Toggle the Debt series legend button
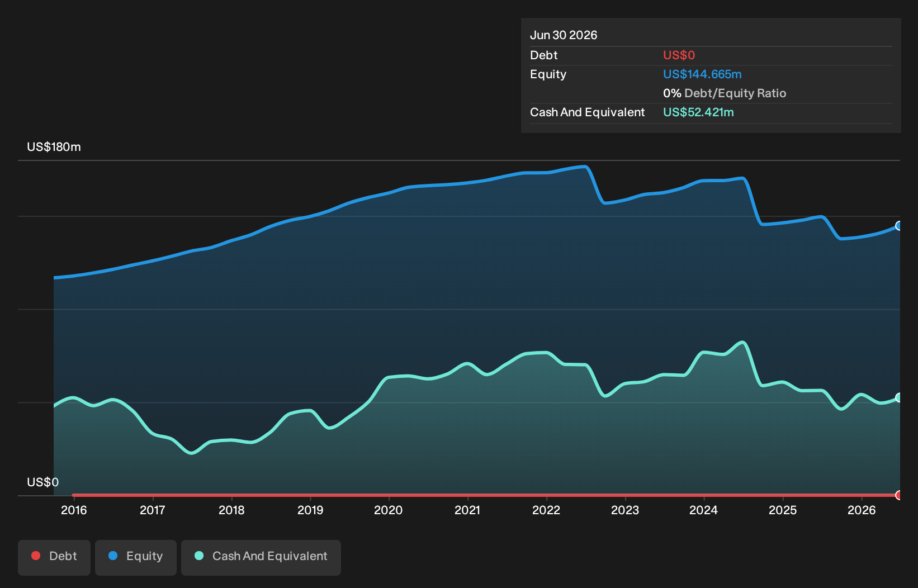 (54, 557)
